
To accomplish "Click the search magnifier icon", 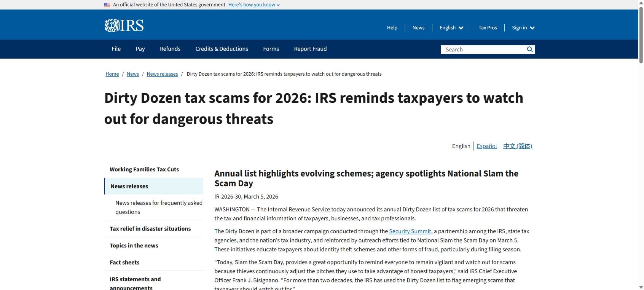I will [x=529, y=49].
